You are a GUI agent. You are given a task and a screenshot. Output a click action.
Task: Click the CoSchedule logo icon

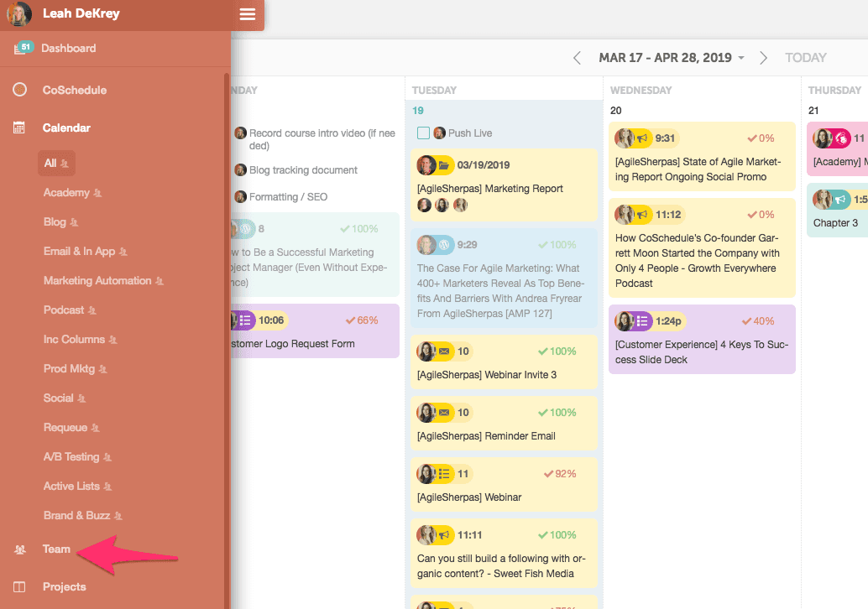tap(19, 90)
